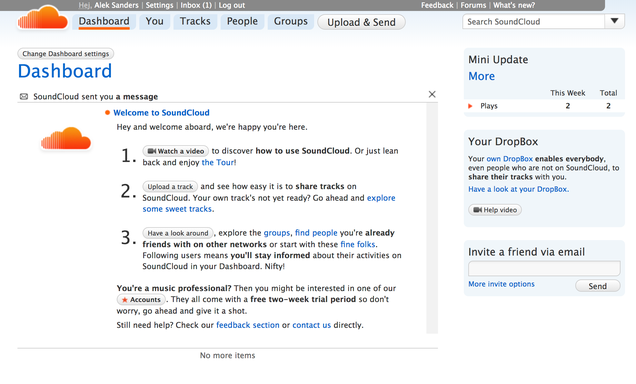Open the Dashboard tab
636x384 pixels.
[x=104, y=21]
